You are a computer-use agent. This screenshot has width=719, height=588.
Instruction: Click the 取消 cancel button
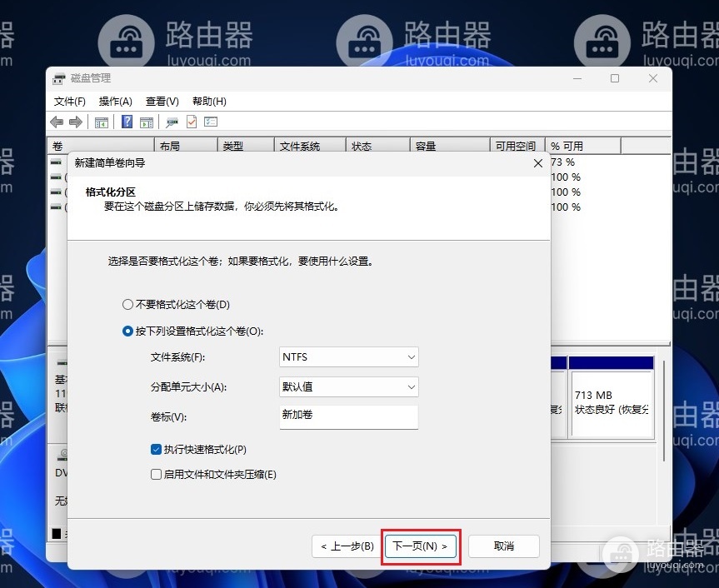click(x=504, y=546)
